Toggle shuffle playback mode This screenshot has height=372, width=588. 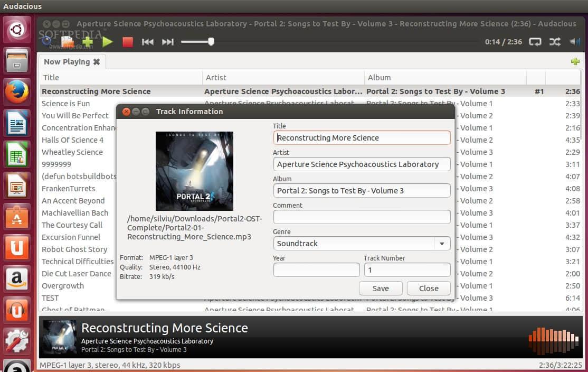tap(555, 42)
